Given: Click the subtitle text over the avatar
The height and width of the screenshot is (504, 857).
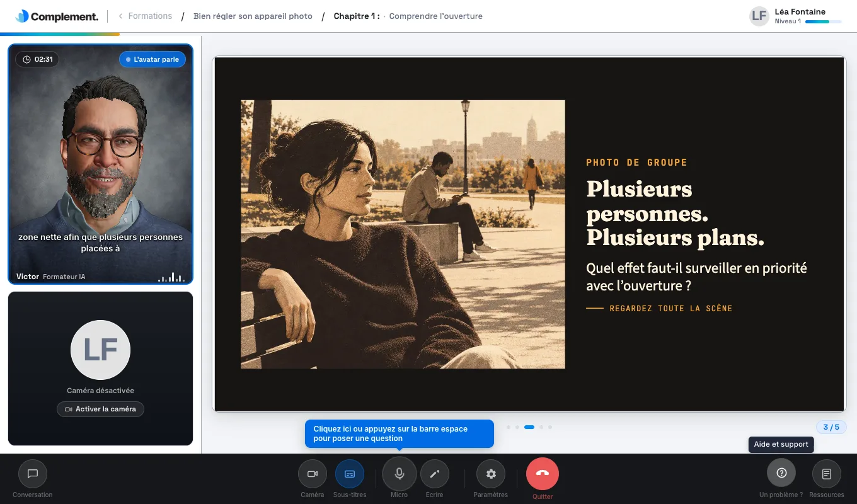Looking at the screenshot, I should click(x=100, y=243).
